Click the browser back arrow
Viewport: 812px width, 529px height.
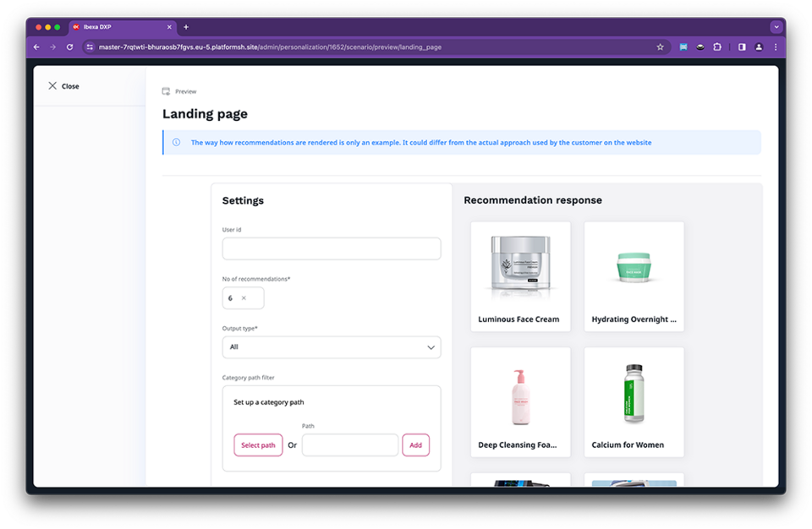[x=36, y=47]
